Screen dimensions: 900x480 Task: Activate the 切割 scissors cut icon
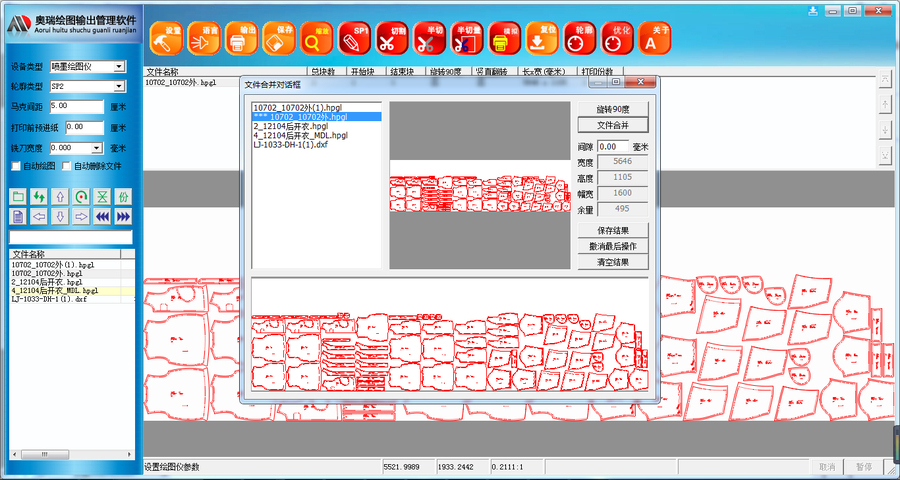tap(391, 38)
